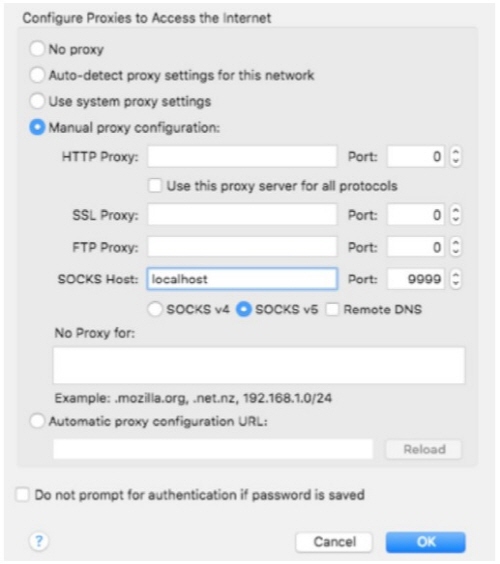The width and height of the screenshot is (500, 564).
Task: Click the SOCKS Host port stepper
Action: 456,279
